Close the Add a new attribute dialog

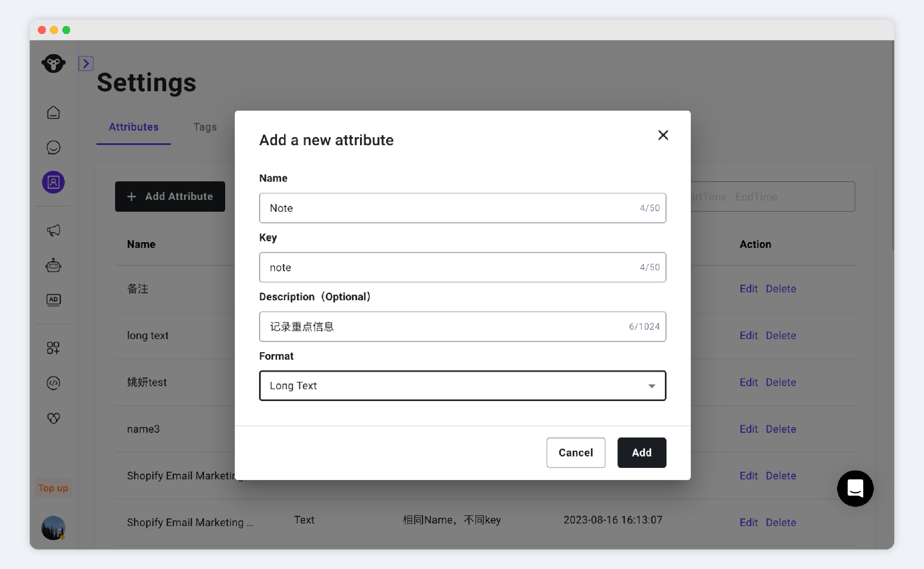click(663, 135)
